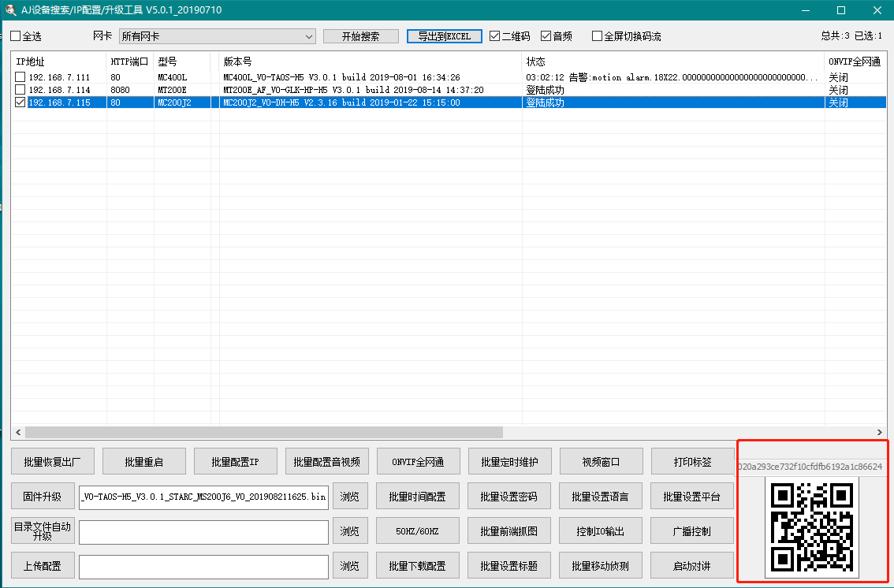Click the firmware file path input field
The width and height of the screenshot is (894, 588).
[203, 497]
